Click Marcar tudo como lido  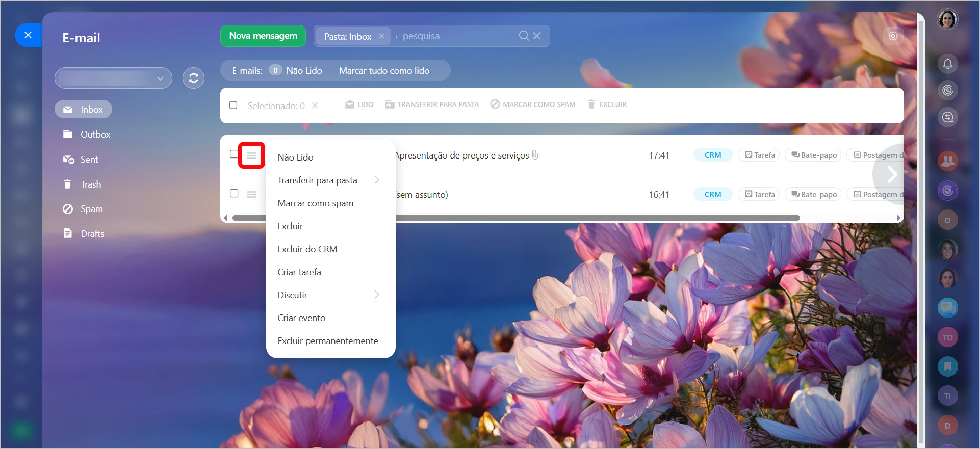tap(384, 70)
